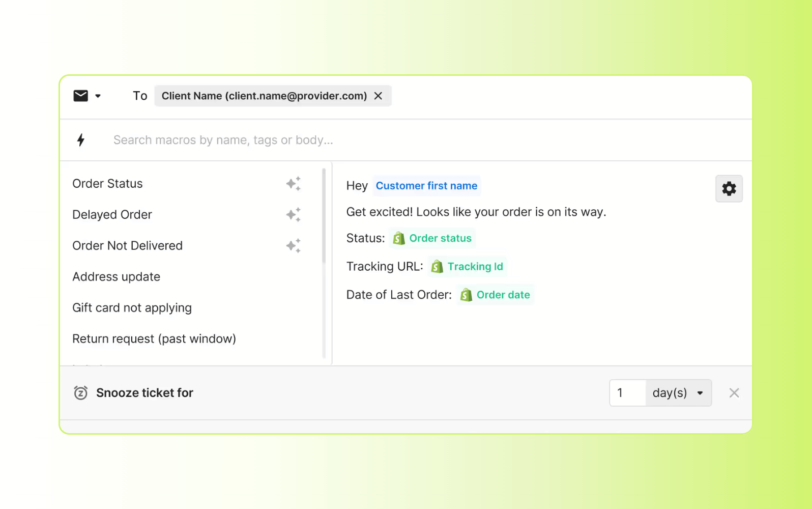The height and width of the screenshot is (509, 812).
Task: Click the snooze clock icon
Action: [x=80, y=393]
